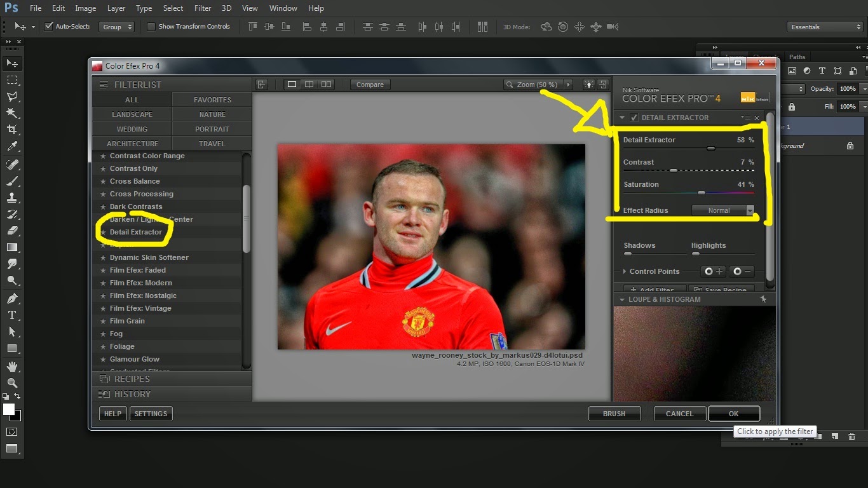Select the Polygonal Lasso tool

tap(12, 97)
